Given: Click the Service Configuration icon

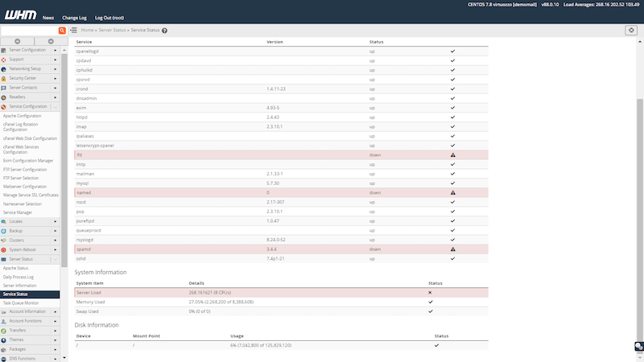Looking at the screenshot, I should coord(4,107).
